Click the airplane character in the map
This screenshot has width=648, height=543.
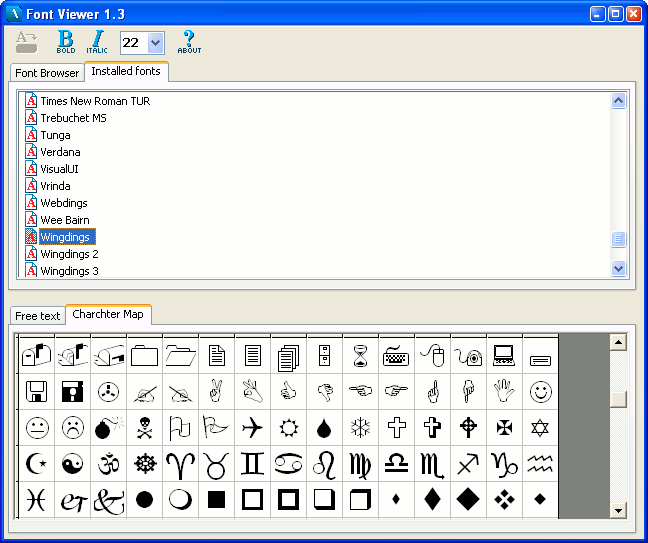(x=252, y=428)
